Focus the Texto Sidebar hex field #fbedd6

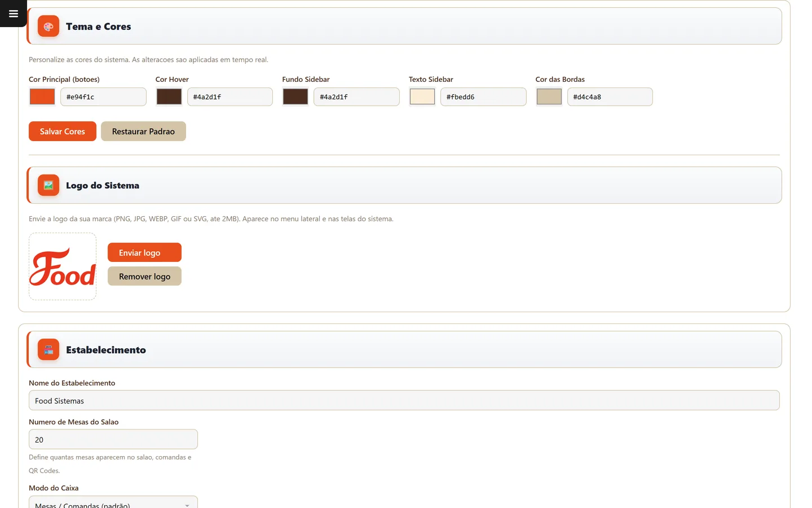pos(483,97)
